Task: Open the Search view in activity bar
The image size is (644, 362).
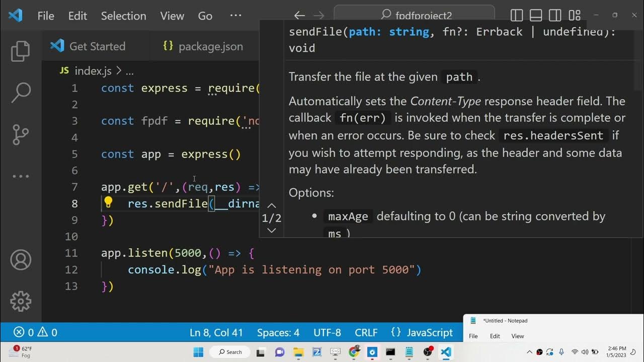Action: pyautogui.click(x=21, y=92)
